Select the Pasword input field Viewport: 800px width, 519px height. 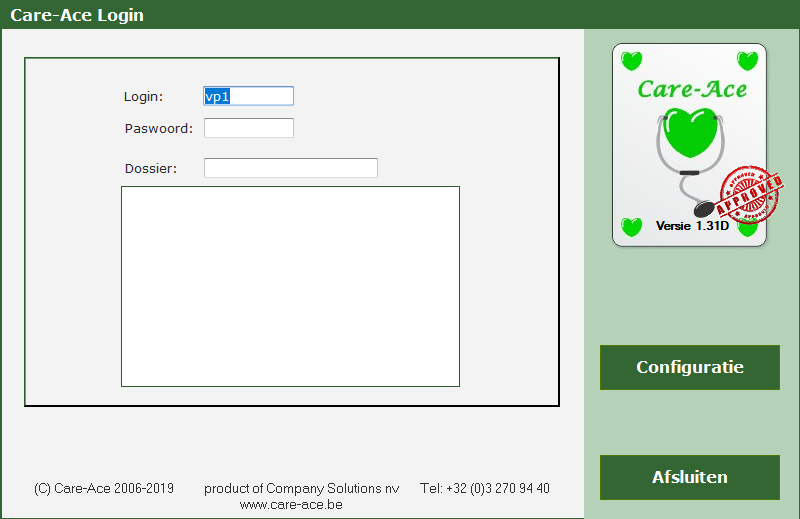pos(248,128)
